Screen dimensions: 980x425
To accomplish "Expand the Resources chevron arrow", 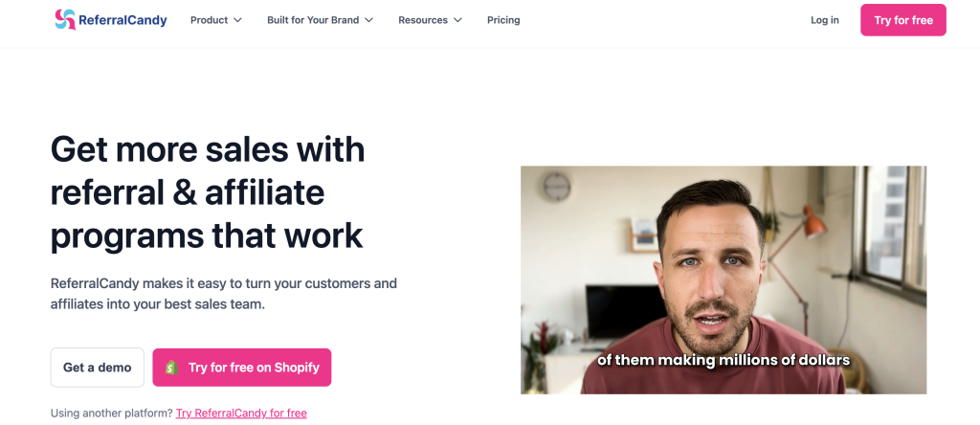I will tap(457, 20).
